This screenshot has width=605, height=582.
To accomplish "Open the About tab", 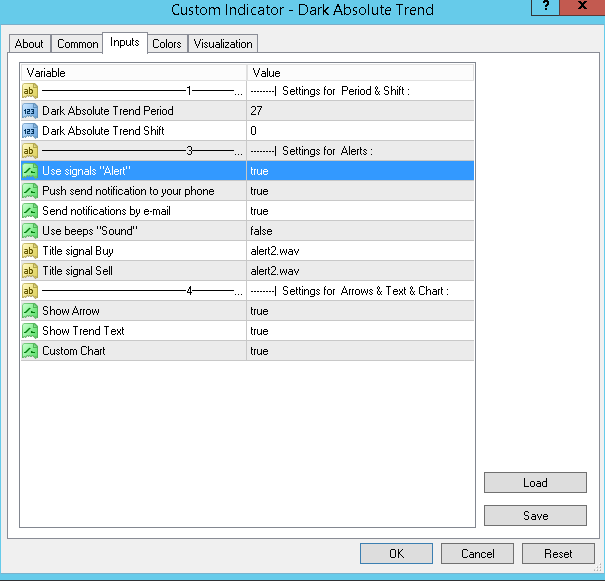I will [29, 44].
